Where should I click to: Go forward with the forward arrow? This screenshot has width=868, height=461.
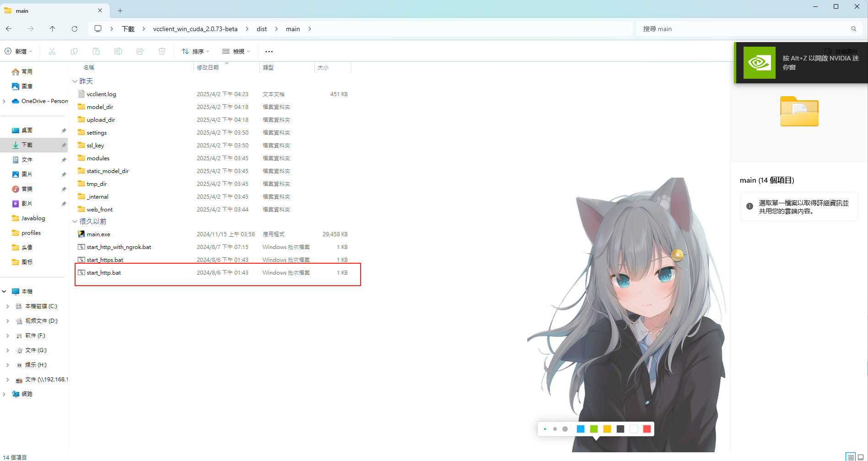pos(31,29)
